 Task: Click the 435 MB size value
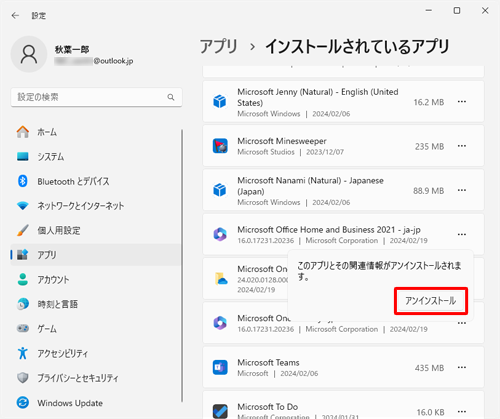pos(429,368)
